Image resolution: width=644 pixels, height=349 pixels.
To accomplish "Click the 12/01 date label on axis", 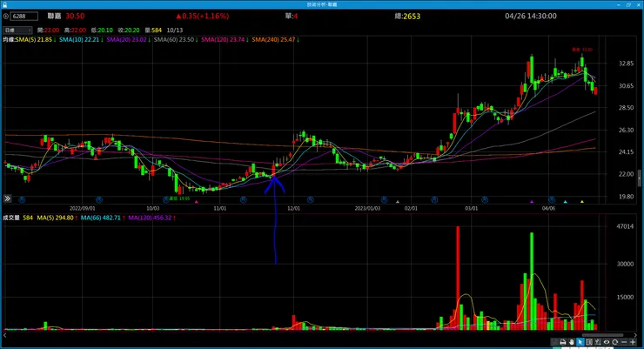I will pos(293,208).
